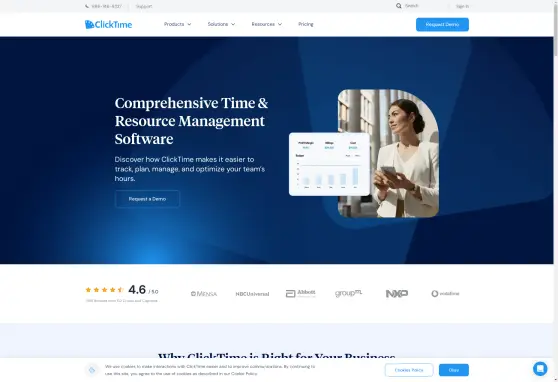
Task: Click the hero Request a Demo button
Action: click(147, 199)
